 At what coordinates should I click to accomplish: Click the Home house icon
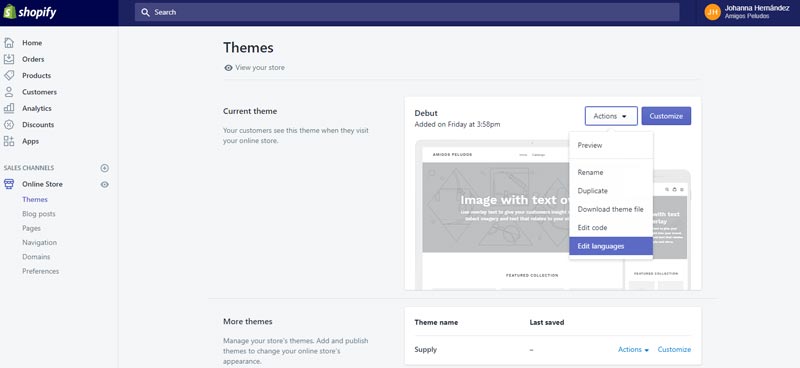pos(9,43)
